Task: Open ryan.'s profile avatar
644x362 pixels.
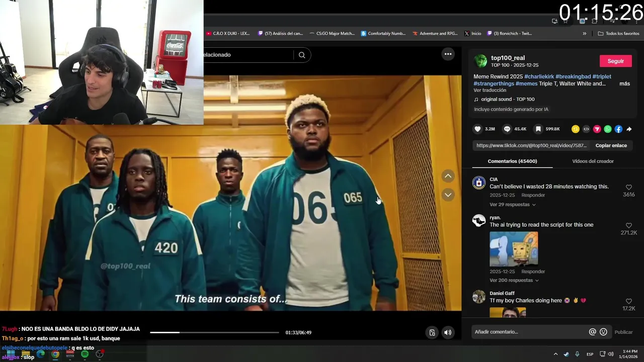Action: point(479,221)
